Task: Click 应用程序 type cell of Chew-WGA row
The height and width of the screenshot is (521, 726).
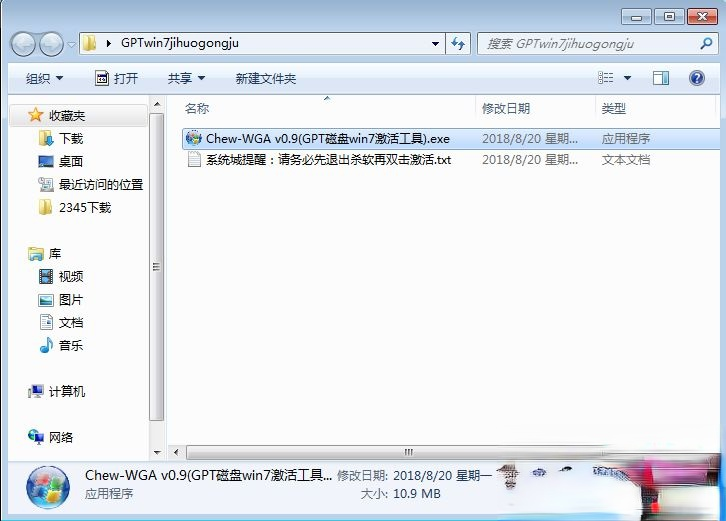Action: click(626, 138)
